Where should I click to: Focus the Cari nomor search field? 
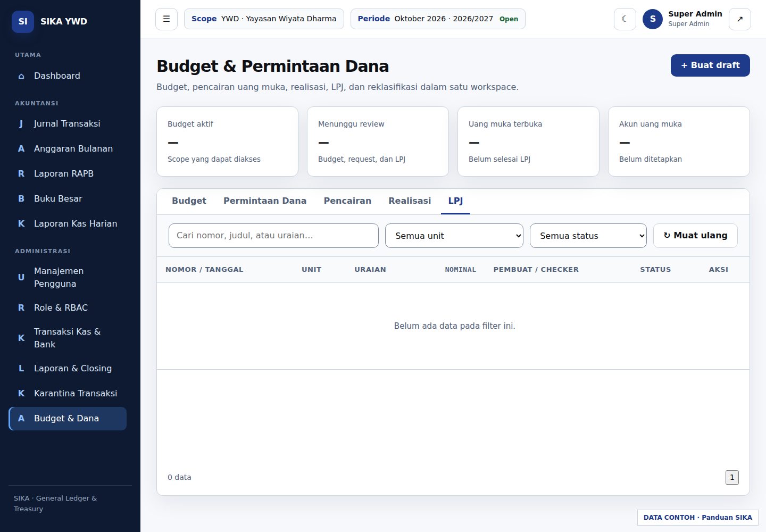pyautogui.click(x=273, y=236)
